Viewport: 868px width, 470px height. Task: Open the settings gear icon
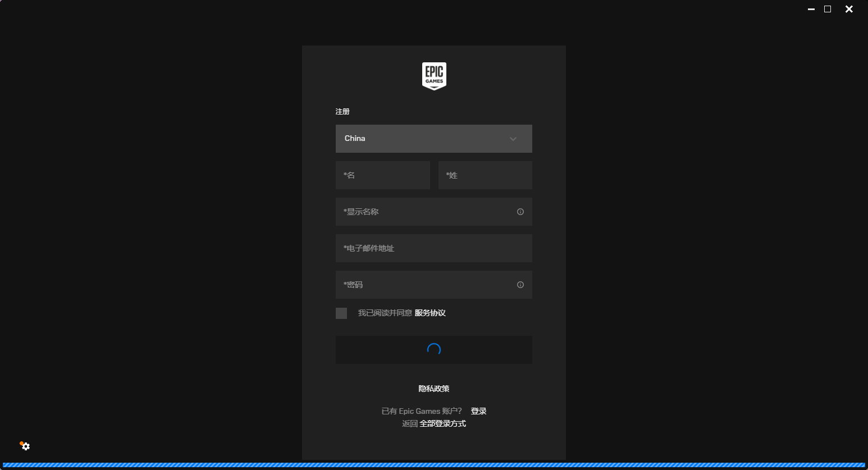click(x=25, y=446)
